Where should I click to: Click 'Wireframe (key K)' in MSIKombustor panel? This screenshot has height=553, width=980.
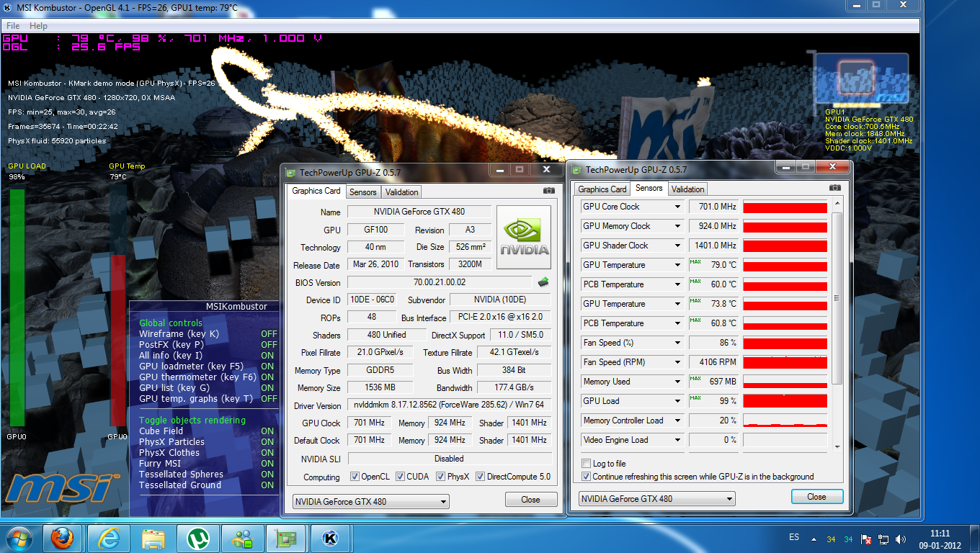tap(179, 334)
